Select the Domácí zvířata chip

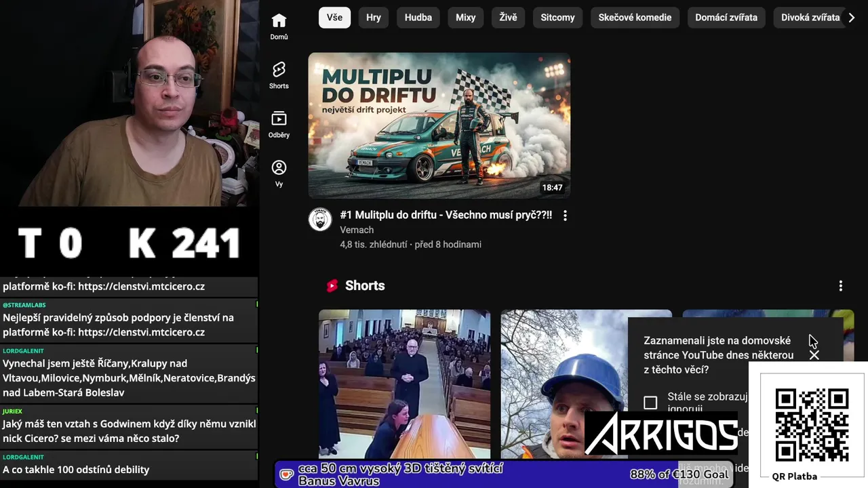726,18
